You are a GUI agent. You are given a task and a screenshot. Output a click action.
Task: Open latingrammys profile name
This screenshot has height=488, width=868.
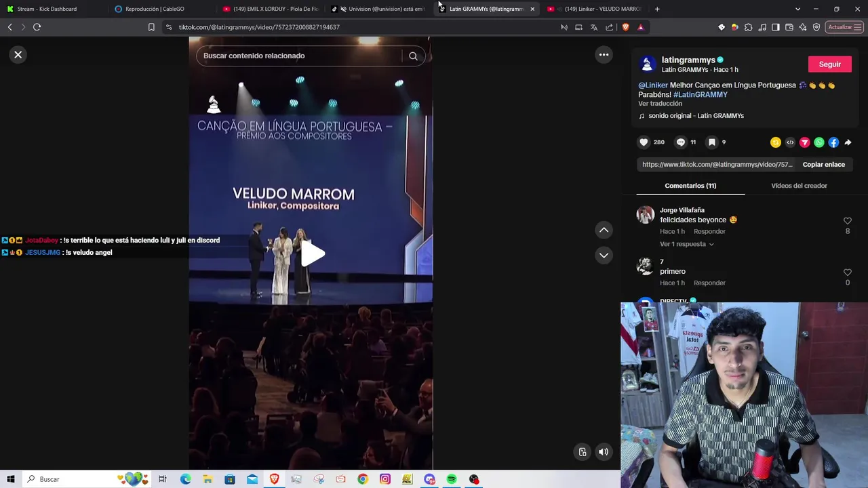(688, 60)
